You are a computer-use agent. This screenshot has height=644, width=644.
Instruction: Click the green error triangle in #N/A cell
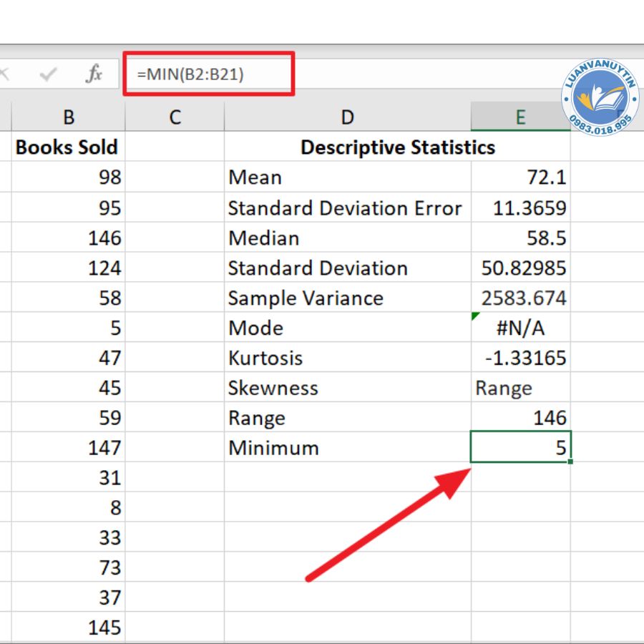[476, 316]
